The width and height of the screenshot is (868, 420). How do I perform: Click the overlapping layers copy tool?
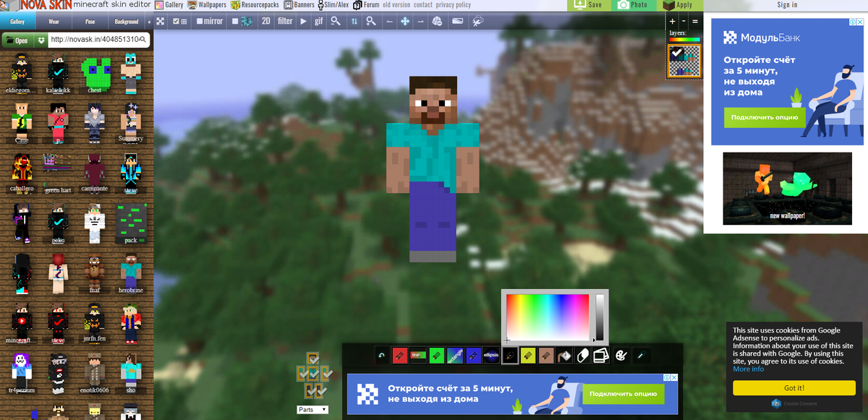[x=601, y=355]
